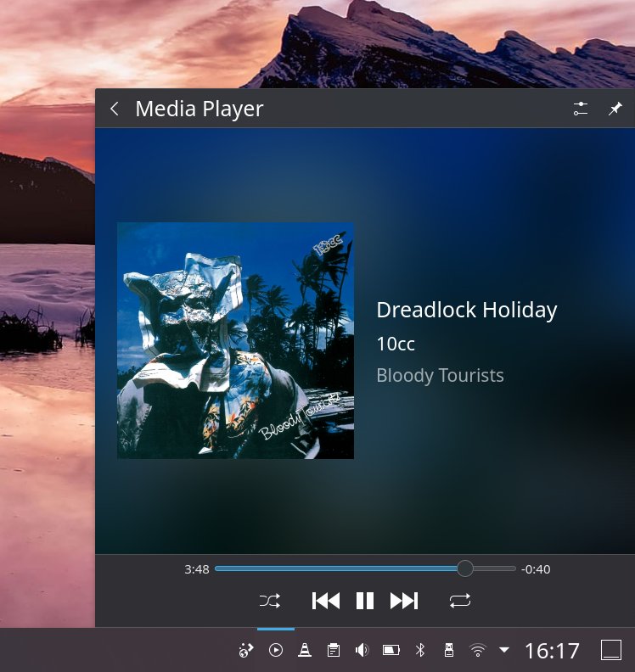Click the song progress slider handle
The width and height of the screenshot is (635, 672).
[x=465, y=568]
